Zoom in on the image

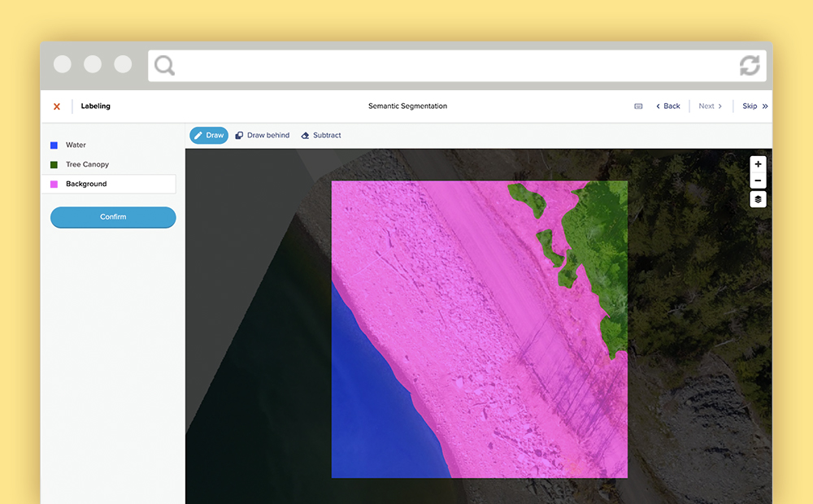point(758,163)
